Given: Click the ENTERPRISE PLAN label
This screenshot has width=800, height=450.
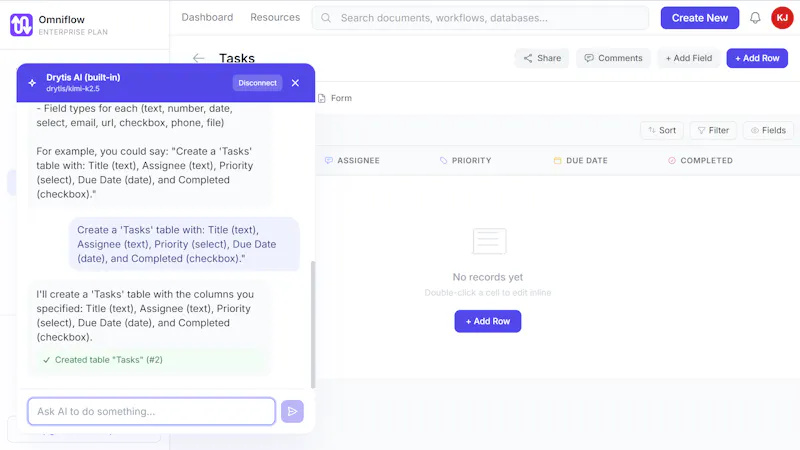Looking at the screenshot, I should (x=73, y=32).
